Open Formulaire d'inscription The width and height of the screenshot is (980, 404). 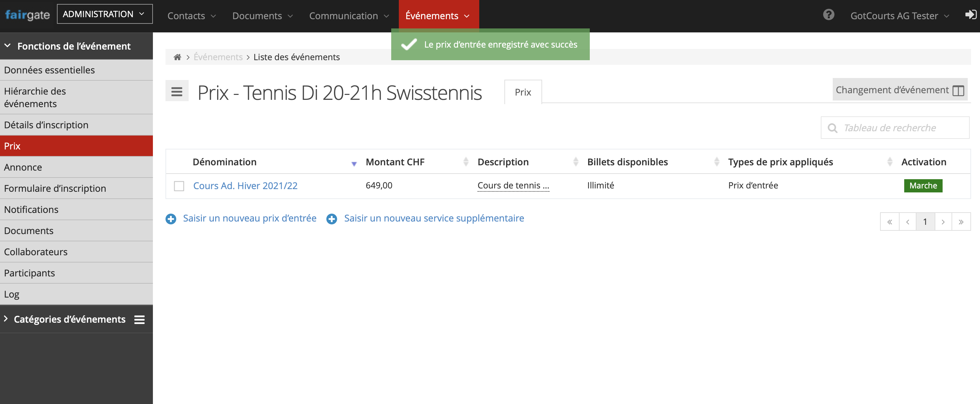click(x=76, y=188)
